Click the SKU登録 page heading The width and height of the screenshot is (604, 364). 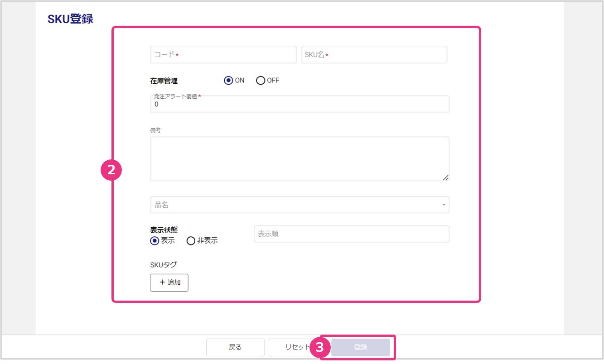70,19
